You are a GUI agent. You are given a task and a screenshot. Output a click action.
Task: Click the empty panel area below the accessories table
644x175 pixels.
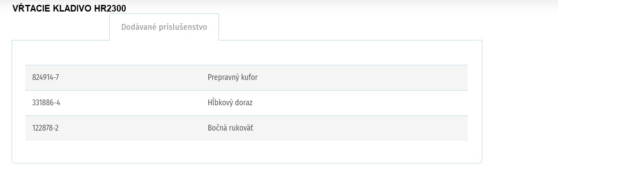(x=246, y=151)
